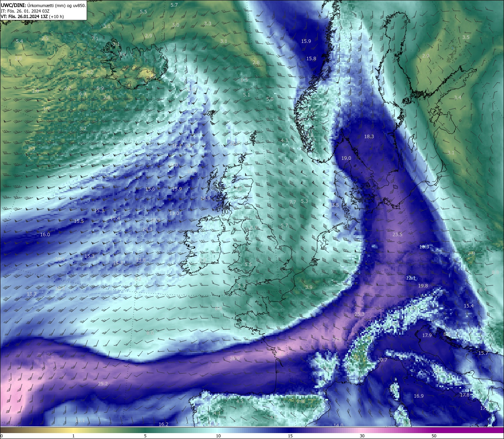
Task: Select the 16.2 value label
Action: point(163,424)
